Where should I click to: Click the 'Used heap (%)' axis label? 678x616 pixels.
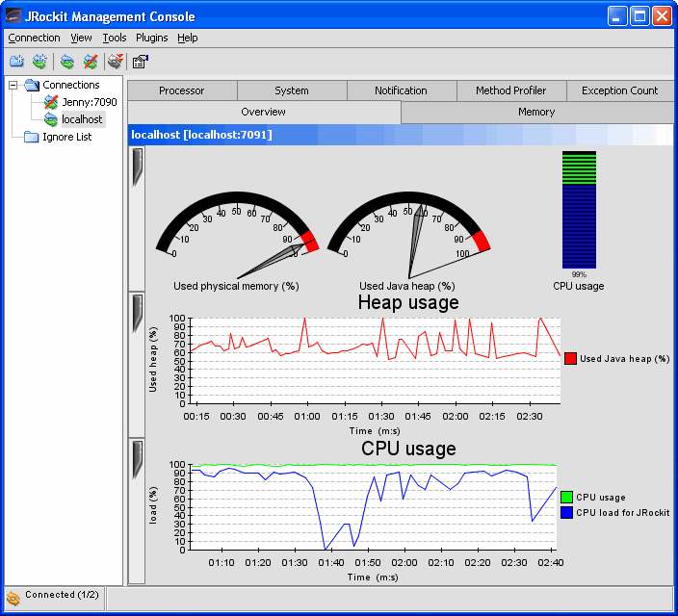pos(153,359)
